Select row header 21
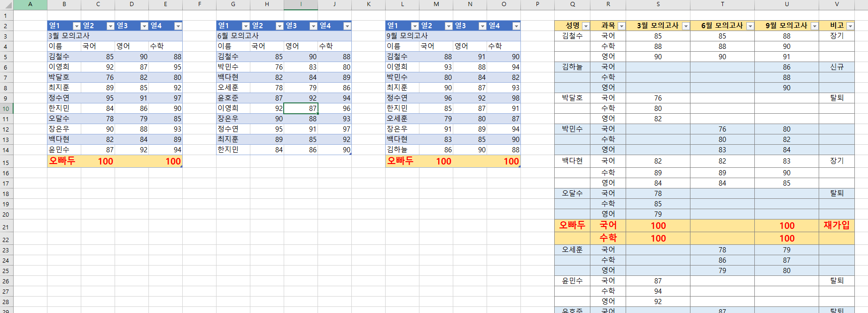 6,227
